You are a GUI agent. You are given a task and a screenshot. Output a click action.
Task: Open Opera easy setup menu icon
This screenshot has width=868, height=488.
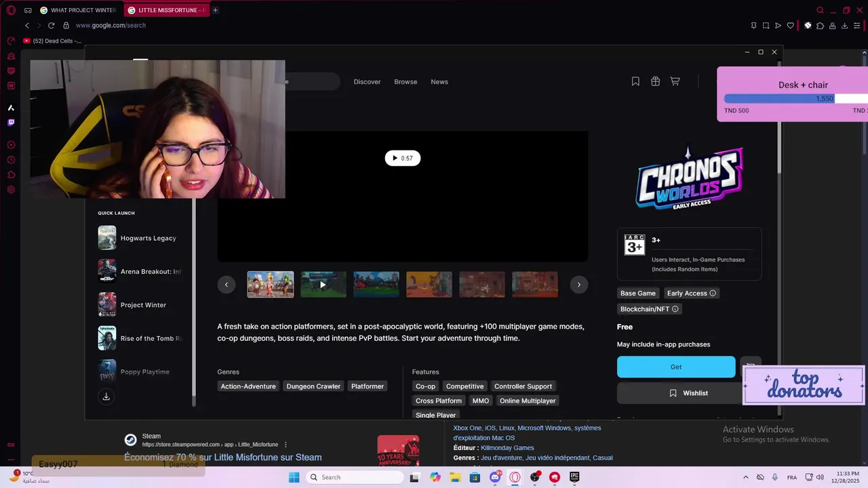pos(857,26)
